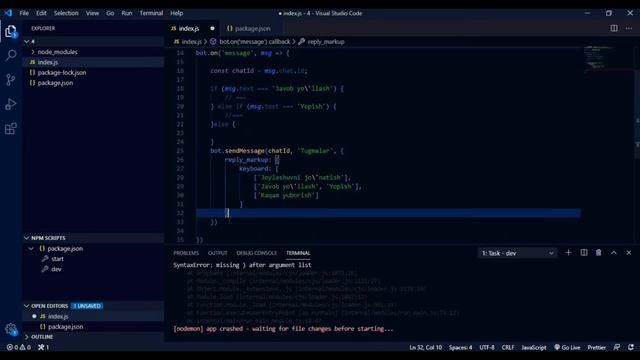The height and width of the screenshot is (360, 640).
Task: Run the start npm script
Action: 57,259
